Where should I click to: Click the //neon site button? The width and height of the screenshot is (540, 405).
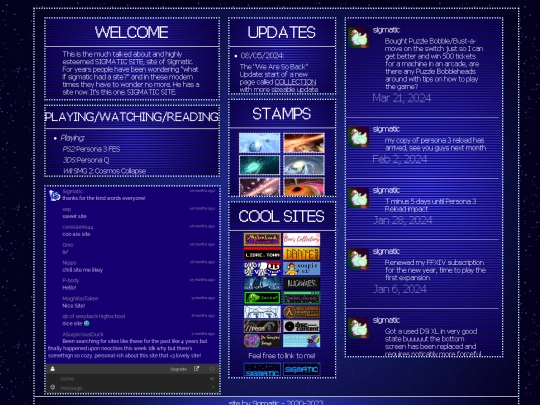(x=262, y=326)
